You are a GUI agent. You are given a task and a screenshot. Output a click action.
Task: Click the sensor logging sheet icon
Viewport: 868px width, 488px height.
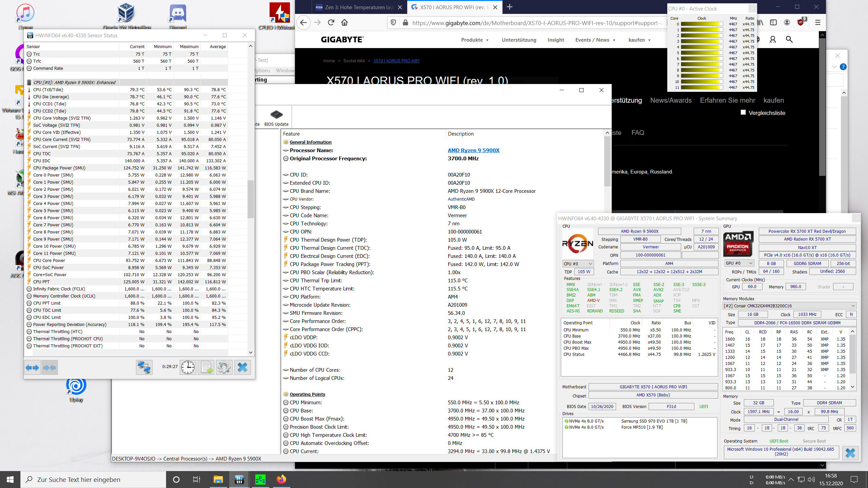point(206,367)
